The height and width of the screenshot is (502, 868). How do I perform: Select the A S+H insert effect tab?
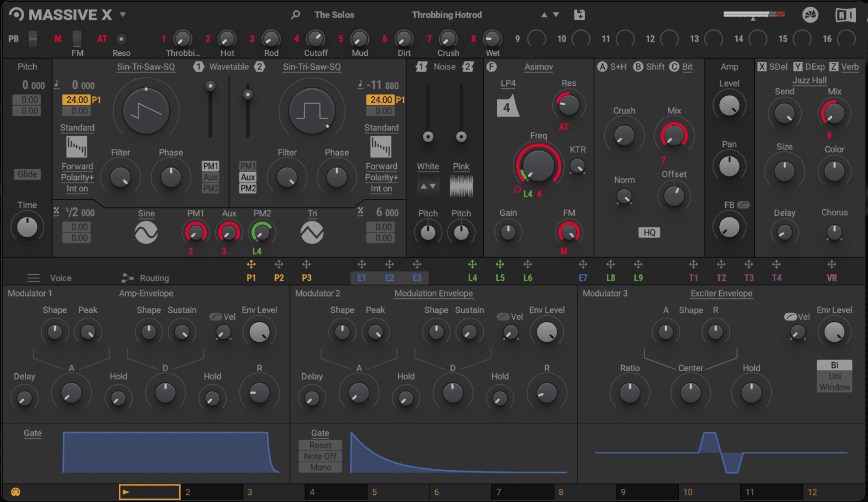[612, 67]
